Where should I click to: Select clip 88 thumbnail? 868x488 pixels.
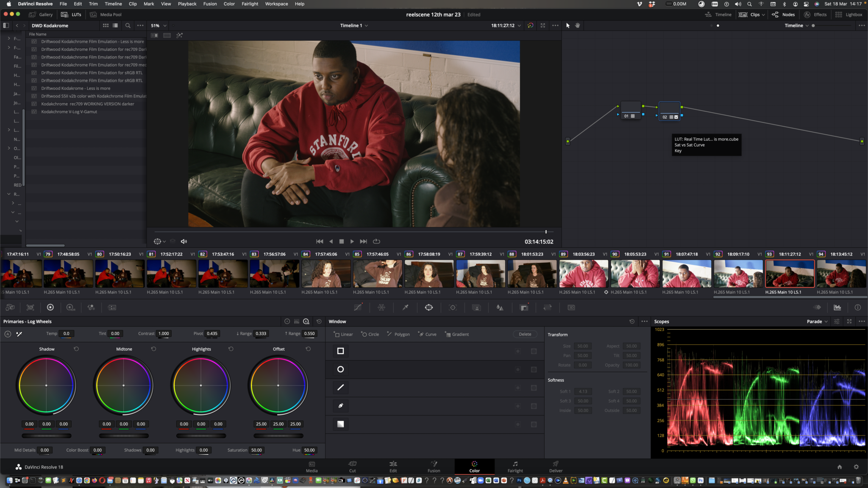532,274
